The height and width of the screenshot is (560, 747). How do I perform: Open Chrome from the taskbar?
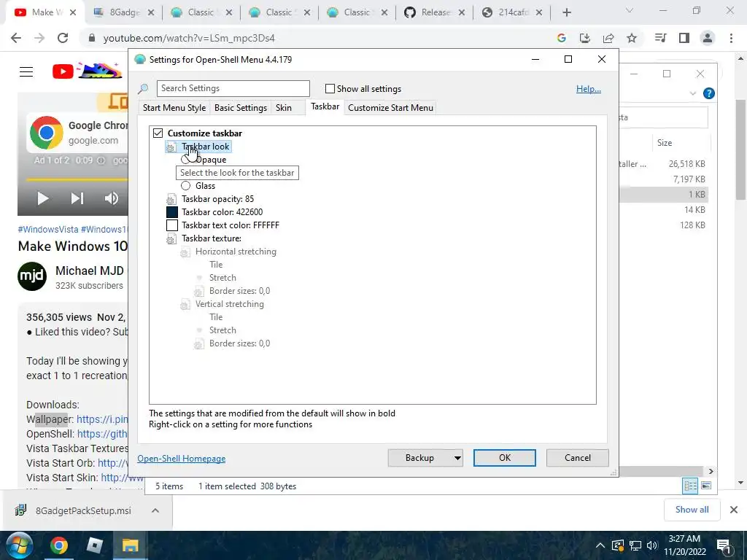(x=58, y=545)
